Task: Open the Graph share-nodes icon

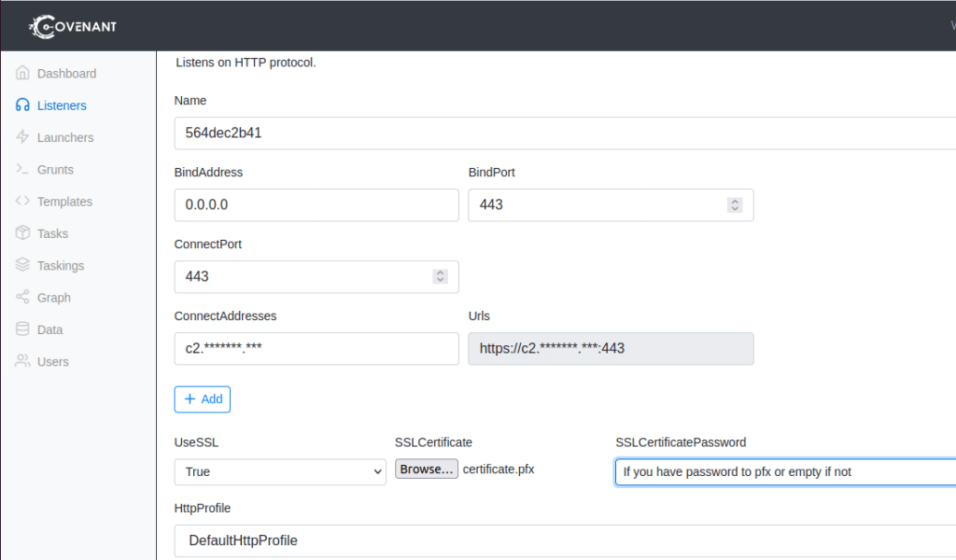Action: [x=23, y=298]
